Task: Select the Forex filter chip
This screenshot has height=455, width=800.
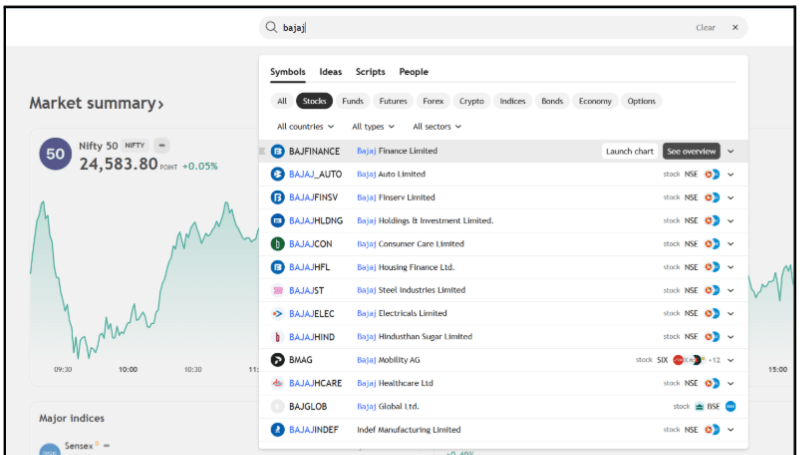Action: pyautogui.click(x=433, y=101)
